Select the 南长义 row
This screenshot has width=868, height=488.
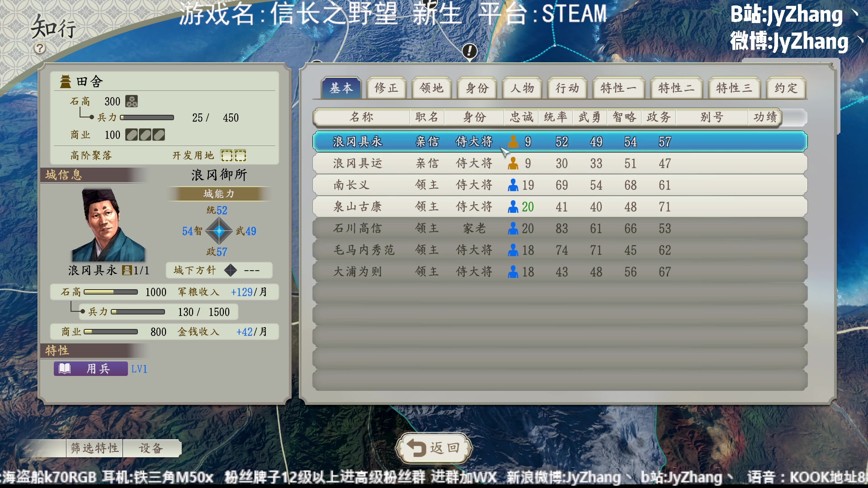[560, 185]
